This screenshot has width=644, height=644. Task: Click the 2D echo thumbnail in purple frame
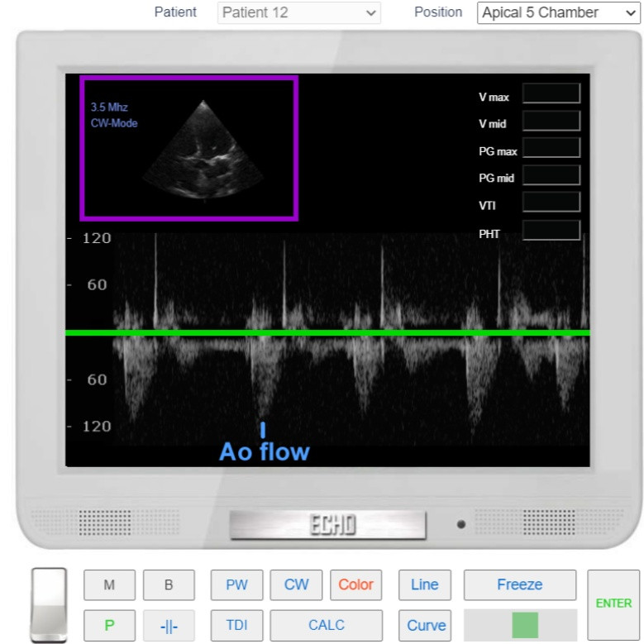click(189, 148)
